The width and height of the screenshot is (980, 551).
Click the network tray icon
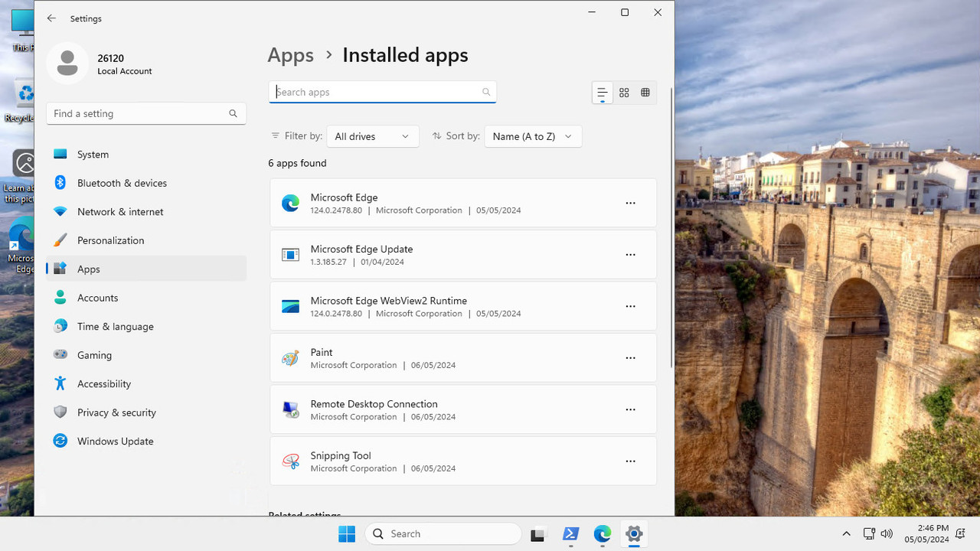[869, 534]
